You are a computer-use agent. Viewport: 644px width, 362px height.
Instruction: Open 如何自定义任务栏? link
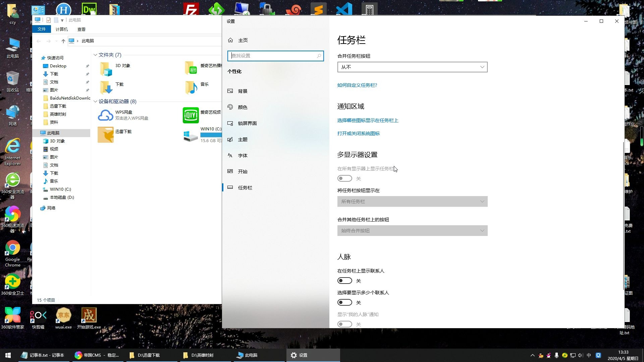coord(357,85)
